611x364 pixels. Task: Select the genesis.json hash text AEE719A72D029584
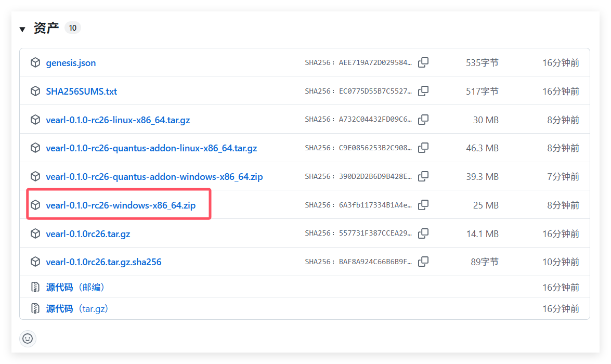coord(375,63)
